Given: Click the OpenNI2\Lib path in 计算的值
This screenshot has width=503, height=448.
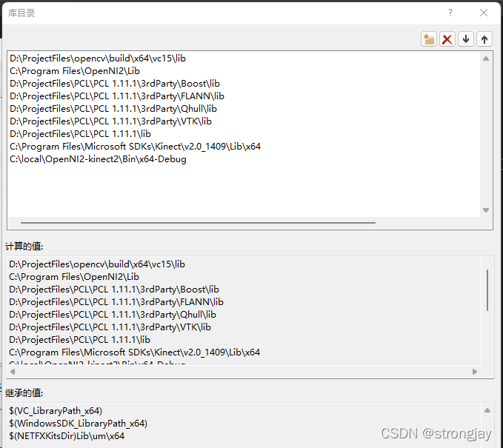Looking at the screenshot, I should pos(74,277).
